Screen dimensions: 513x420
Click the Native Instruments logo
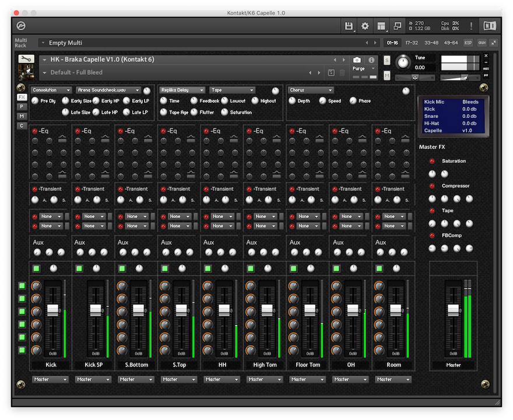coord(490,26)
